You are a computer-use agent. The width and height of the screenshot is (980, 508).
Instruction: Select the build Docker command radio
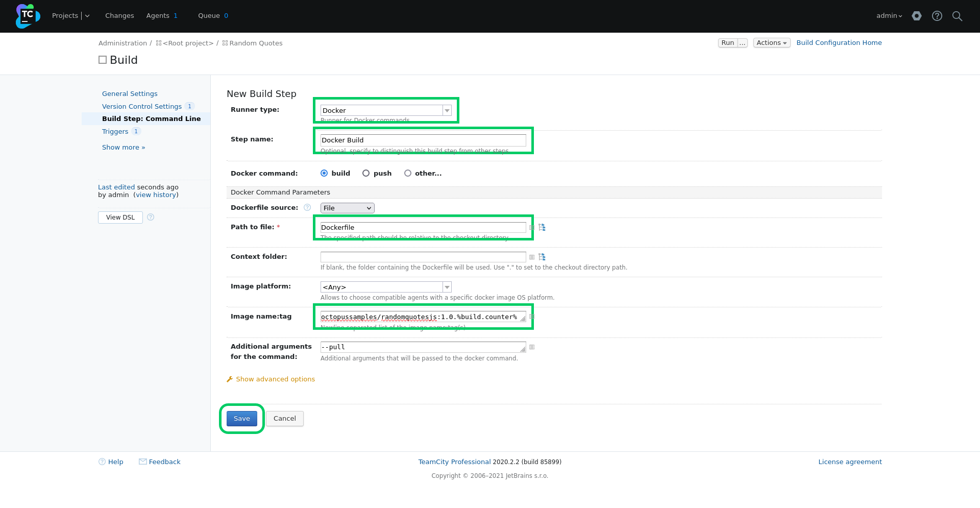point(324,173)
